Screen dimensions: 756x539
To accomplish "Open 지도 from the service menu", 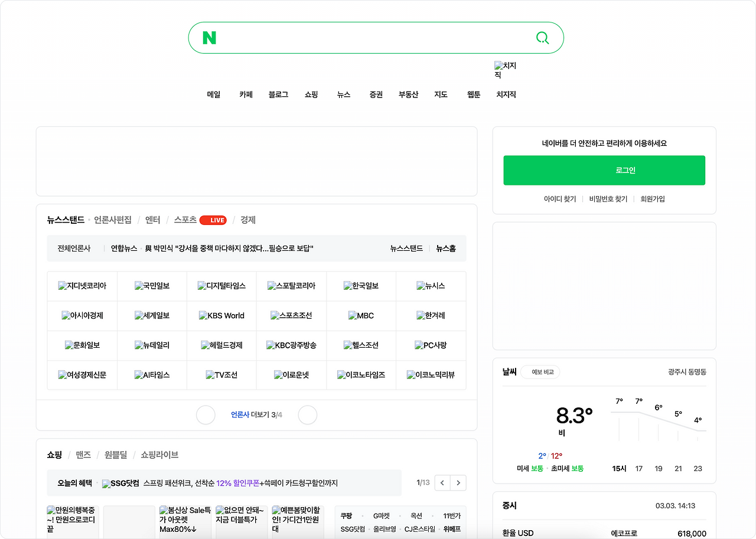I will [441, 94].
